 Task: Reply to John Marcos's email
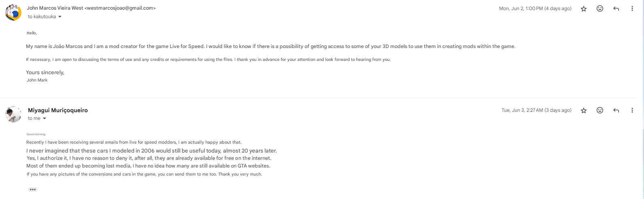click(x=616, y=8)
